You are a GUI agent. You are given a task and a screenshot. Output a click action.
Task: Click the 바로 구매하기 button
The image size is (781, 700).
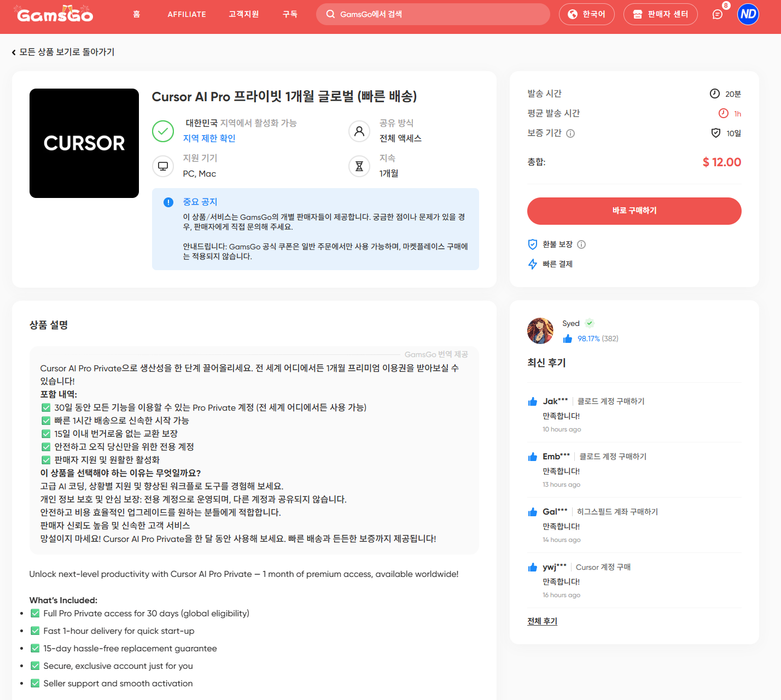[634, 211]
